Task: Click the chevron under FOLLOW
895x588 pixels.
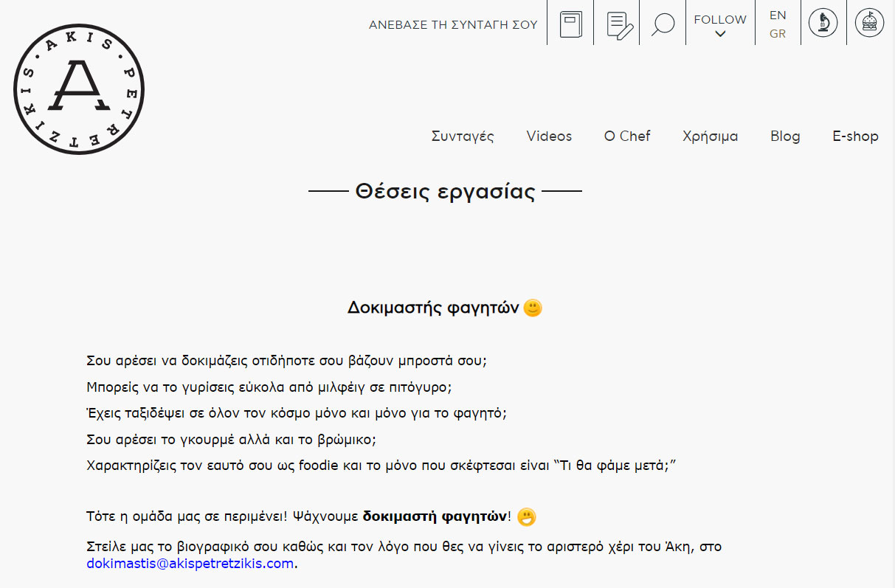Action: click(x=720, y=34)
